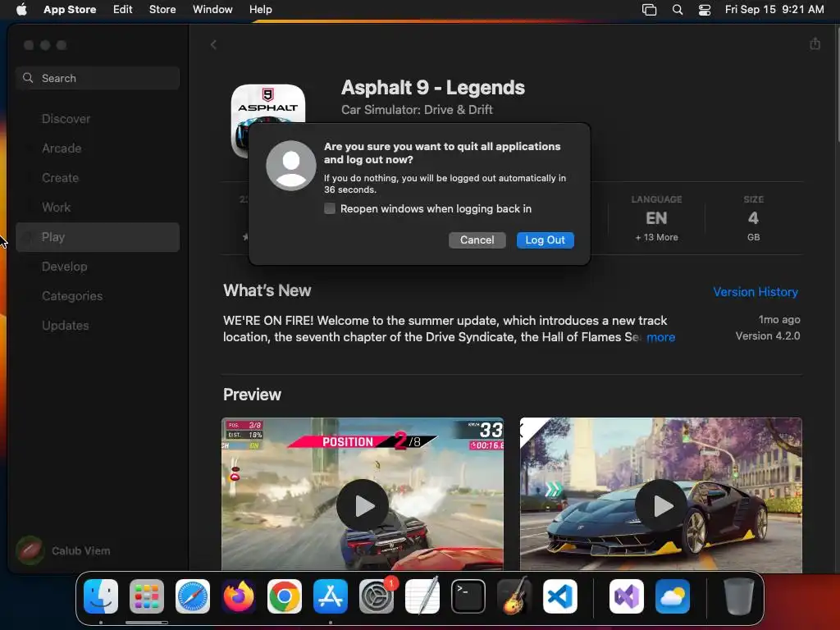Click the App Store Search field

(x=98, y=78)
